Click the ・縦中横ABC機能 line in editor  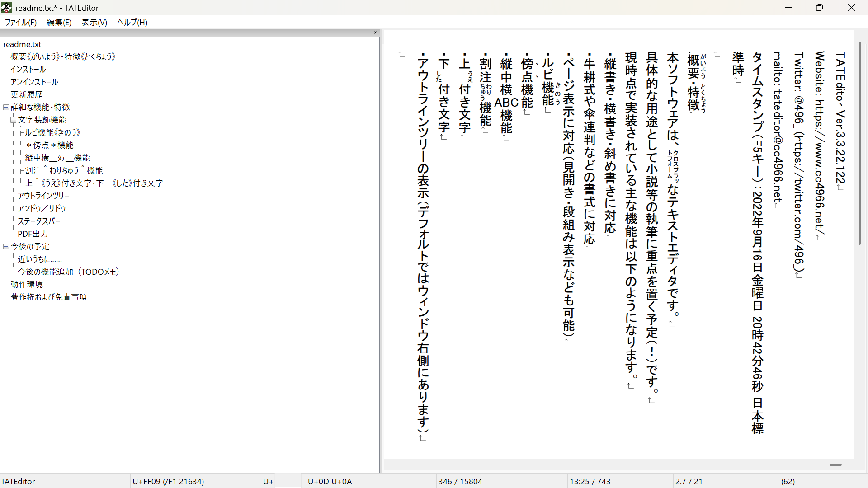pyautogui.click(x=506, y=94)
